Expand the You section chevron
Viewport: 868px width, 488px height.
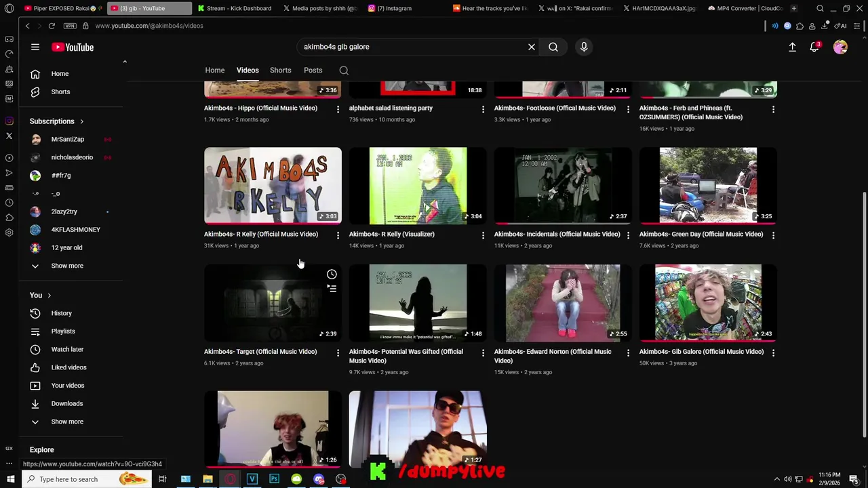49,296
